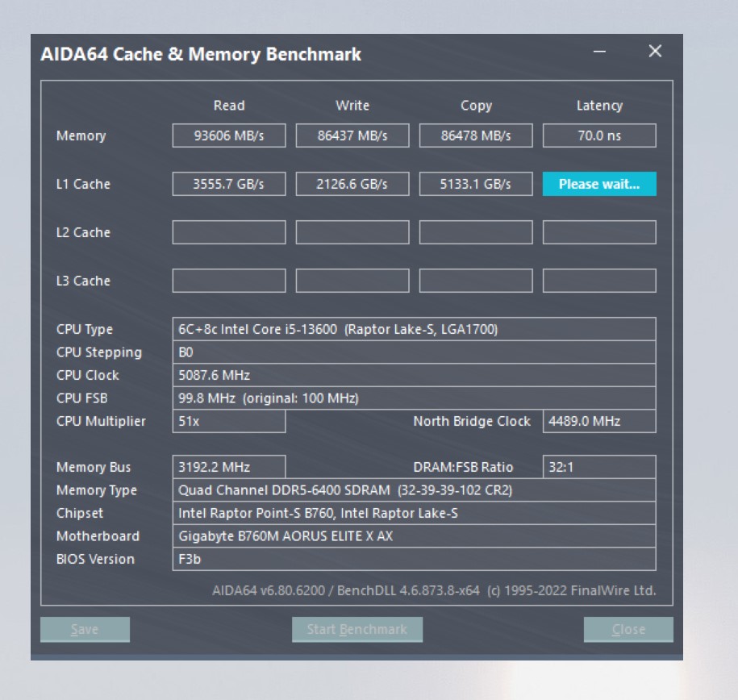Click the CPU FSB label
This screenshot has width=738, height=700.
coord(82,398)
